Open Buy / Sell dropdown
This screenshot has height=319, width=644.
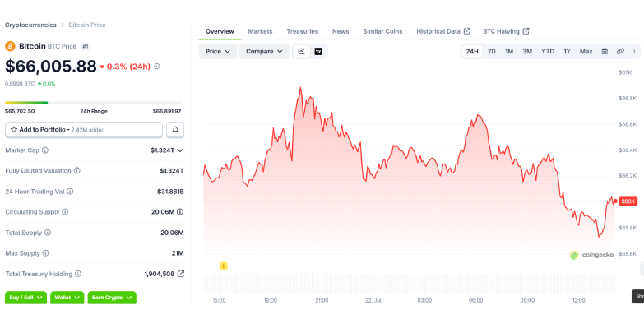tap(25, 298)
